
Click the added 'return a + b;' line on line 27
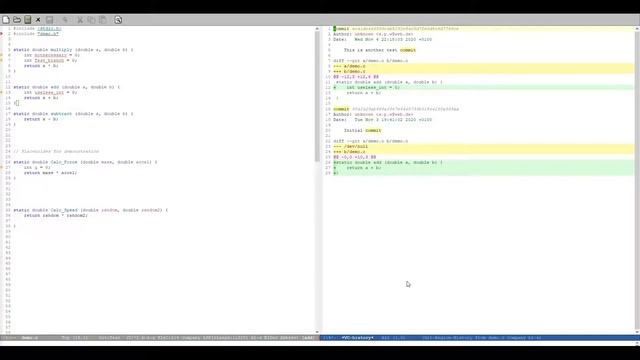click(357, 168)
